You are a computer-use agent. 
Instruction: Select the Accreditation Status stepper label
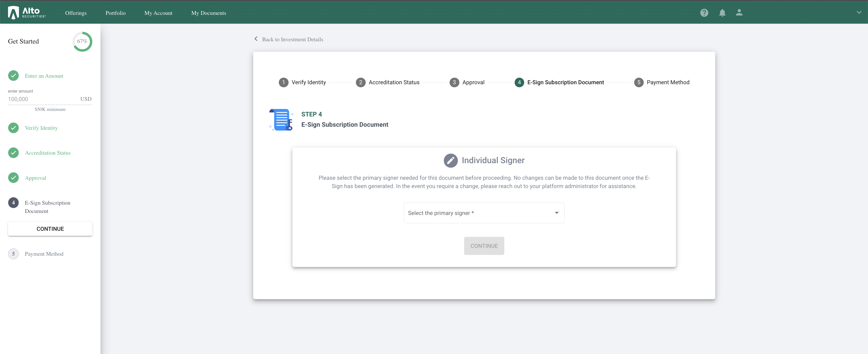tap(394, 82)
